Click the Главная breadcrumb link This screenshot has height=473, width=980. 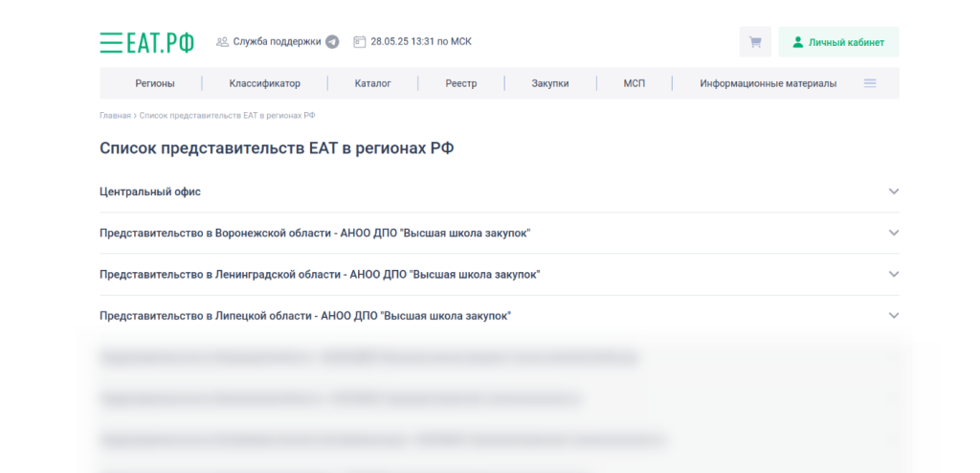[115, 116]
